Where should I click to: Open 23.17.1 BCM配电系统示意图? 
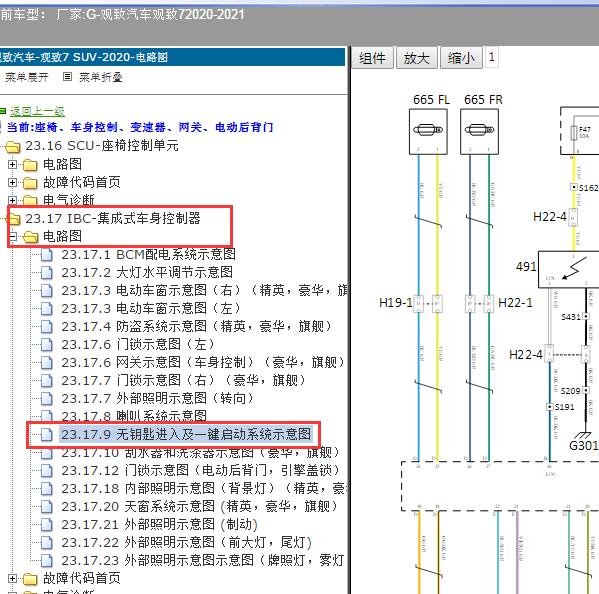tap(148, 254)
